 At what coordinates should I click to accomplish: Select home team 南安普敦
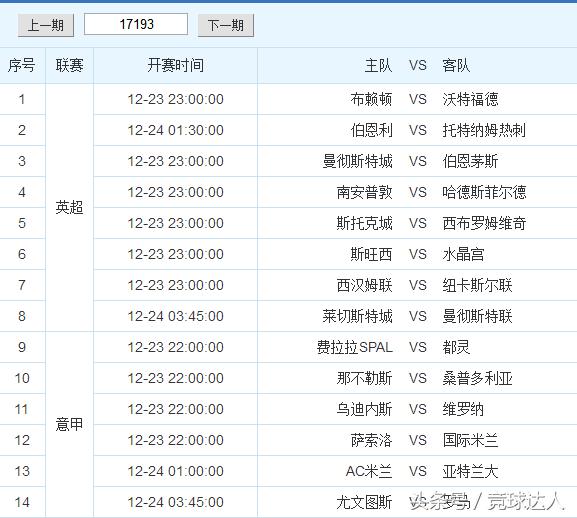point(364,192)
